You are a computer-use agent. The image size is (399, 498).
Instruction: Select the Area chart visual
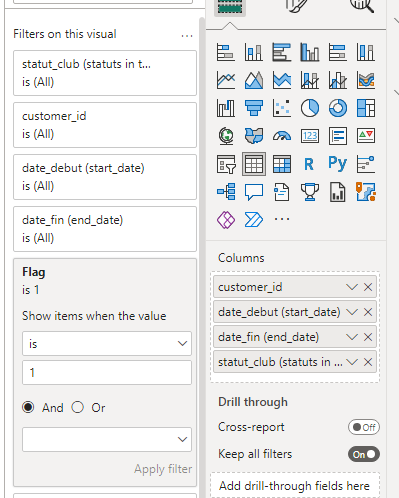coord(254,80)
